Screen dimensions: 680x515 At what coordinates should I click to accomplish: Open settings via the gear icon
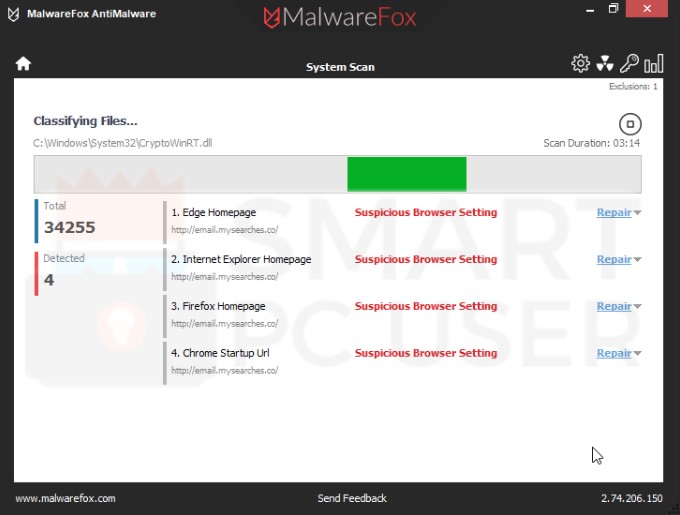[x=580, y=63]
